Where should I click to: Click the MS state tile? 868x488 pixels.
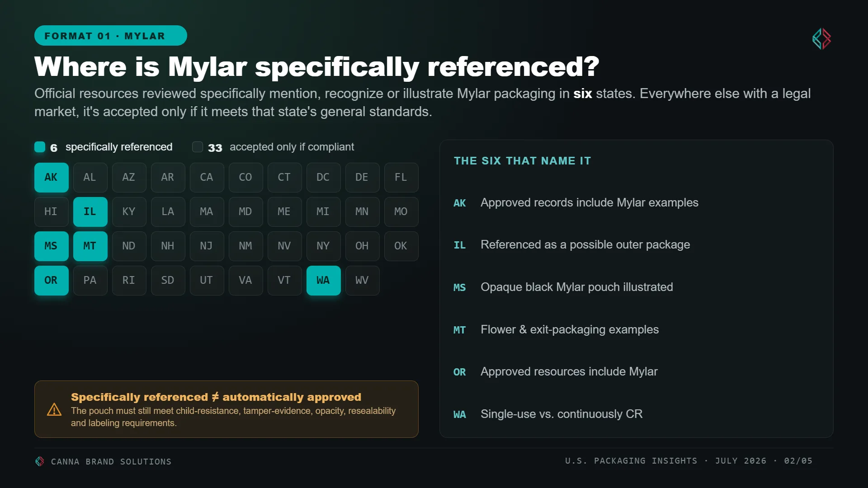click(52, 246)
